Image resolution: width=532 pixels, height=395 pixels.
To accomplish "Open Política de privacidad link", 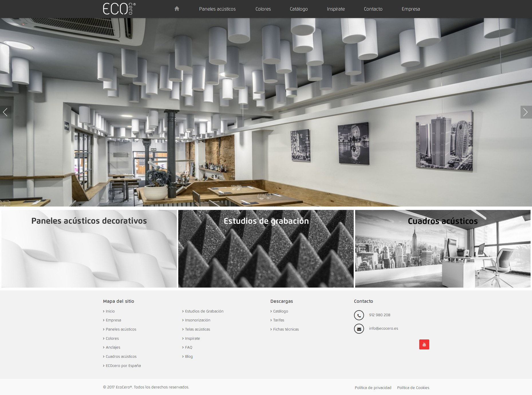I will pos(373,388).
